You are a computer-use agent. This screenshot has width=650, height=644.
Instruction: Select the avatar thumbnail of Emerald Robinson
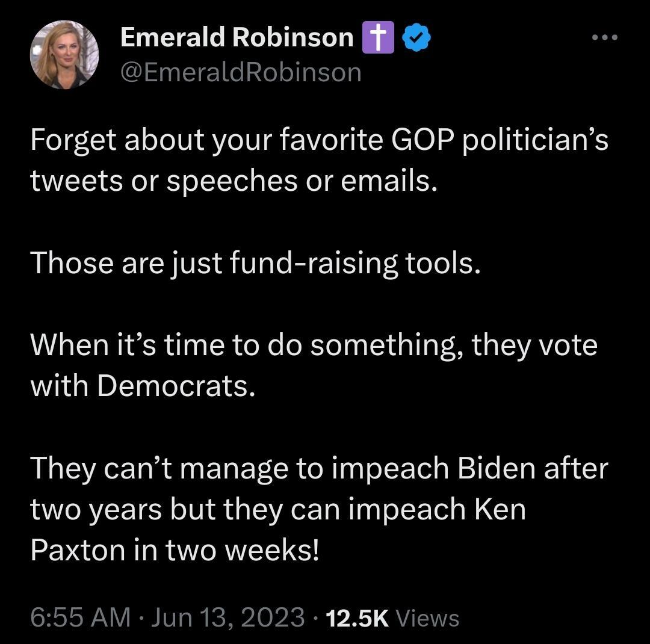pos(64,53)
